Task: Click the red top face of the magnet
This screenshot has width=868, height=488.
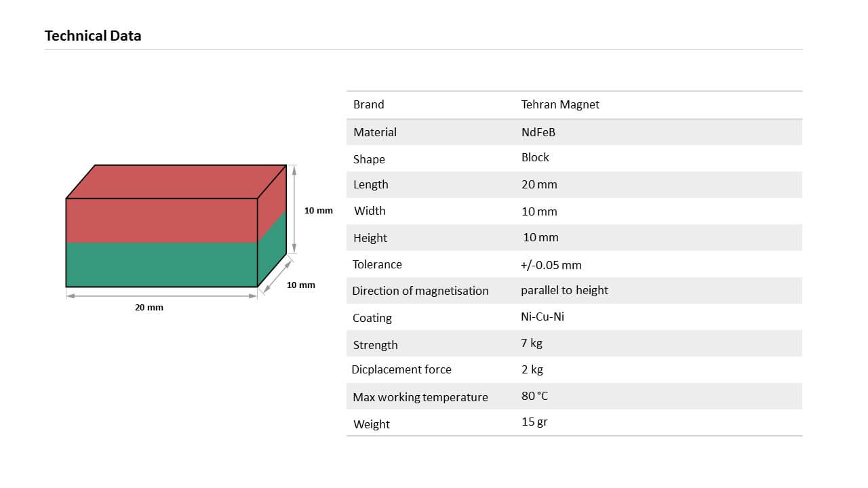Action: (176, 181)
